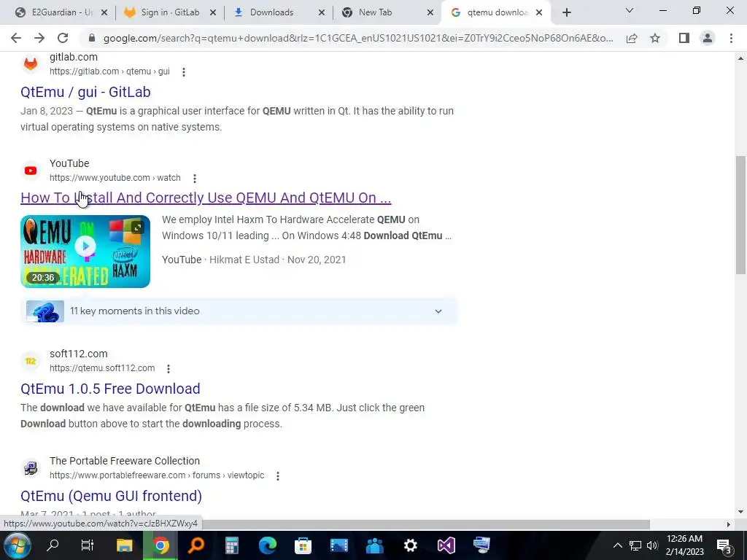Close the E2Guardian tab
The width and height of the screenshot is (747, 560).
105,12
